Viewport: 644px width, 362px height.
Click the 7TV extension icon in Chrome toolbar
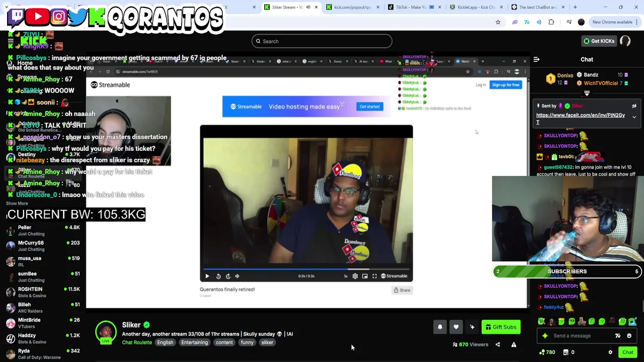click(527, 22)
